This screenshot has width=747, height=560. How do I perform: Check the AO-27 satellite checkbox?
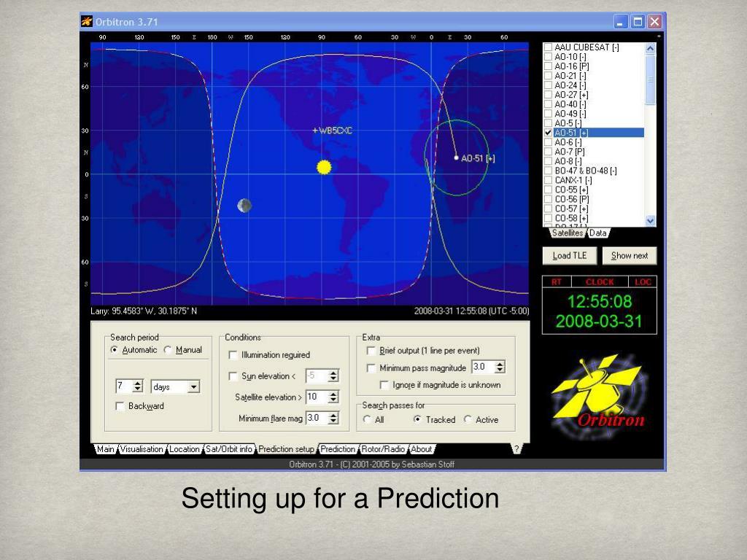tap(548, 95)
